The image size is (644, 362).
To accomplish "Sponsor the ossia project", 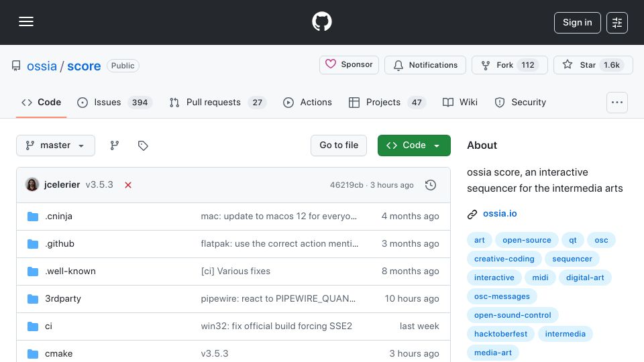I will pyautogui.click(x=349, y=65).
